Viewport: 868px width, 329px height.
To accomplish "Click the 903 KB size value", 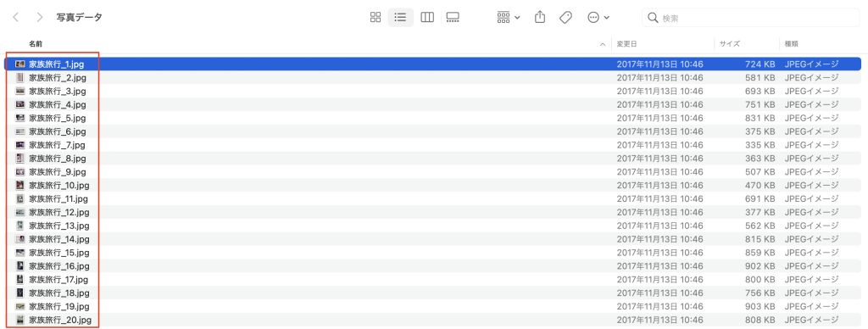I will click(759, 306).
